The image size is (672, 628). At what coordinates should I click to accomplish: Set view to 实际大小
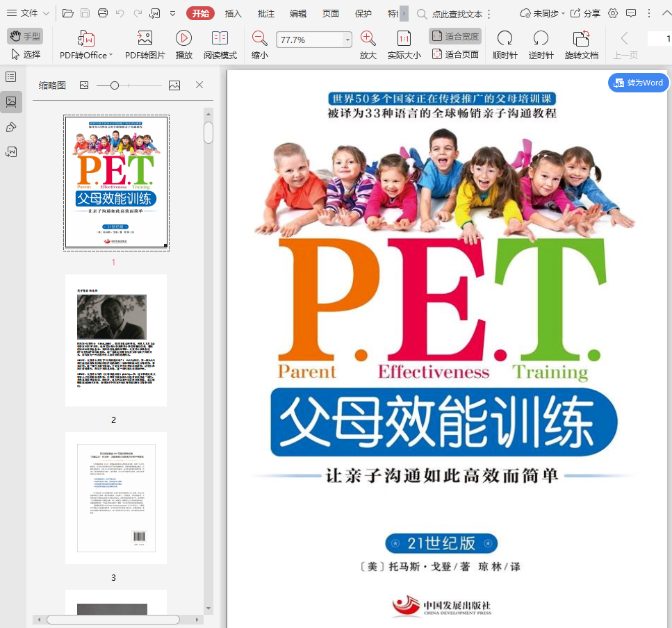coord(404,44)
